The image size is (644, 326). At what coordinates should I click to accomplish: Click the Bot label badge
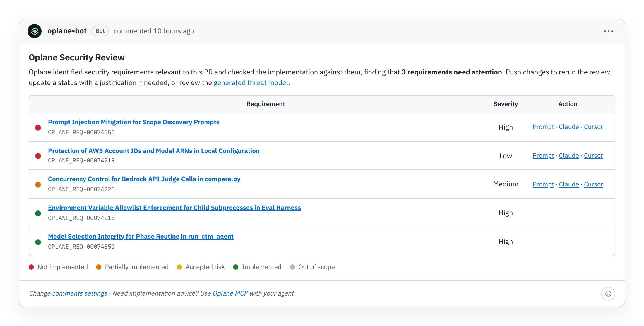[100, 31]
